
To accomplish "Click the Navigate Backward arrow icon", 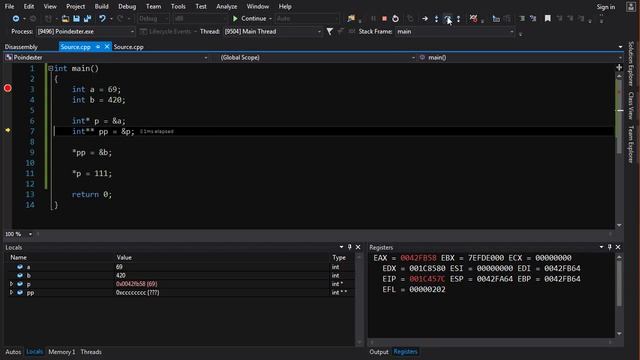I will point(16,19).
